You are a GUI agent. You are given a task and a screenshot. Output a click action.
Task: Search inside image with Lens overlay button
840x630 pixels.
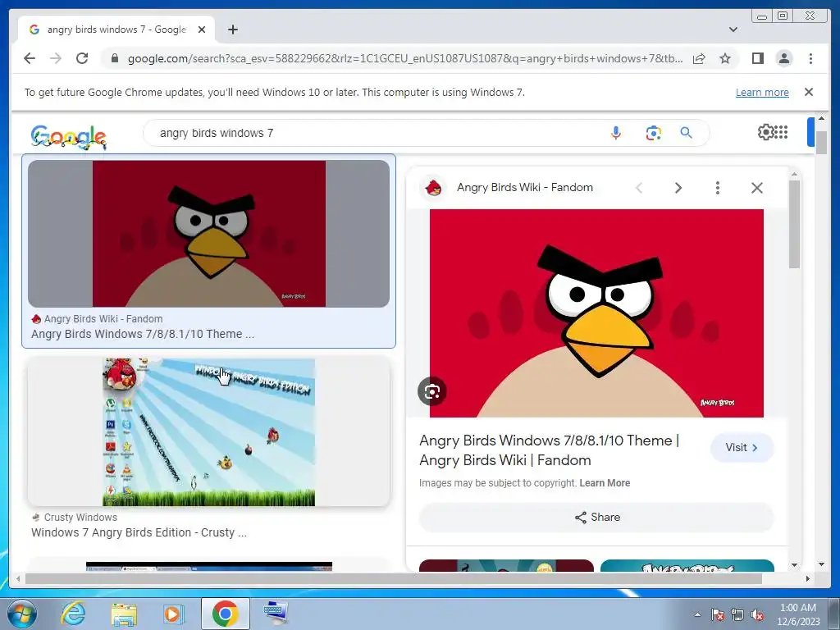[x=431, y=391]
